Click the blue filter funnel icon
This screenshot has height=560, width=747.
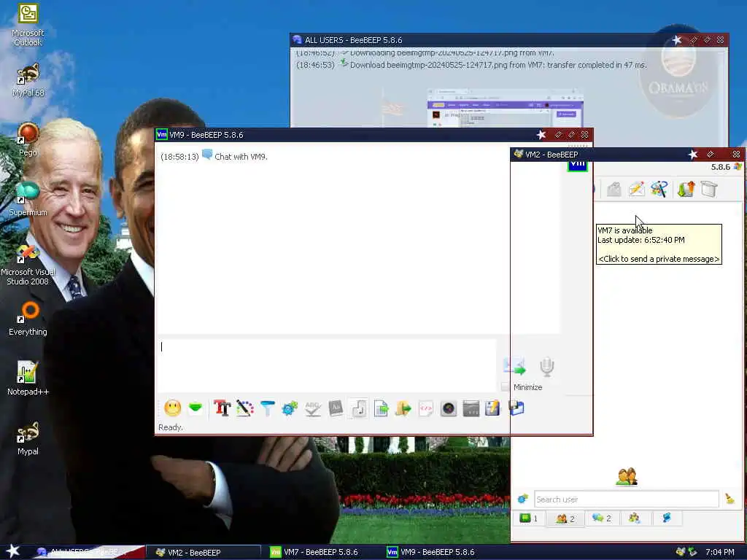267,408
